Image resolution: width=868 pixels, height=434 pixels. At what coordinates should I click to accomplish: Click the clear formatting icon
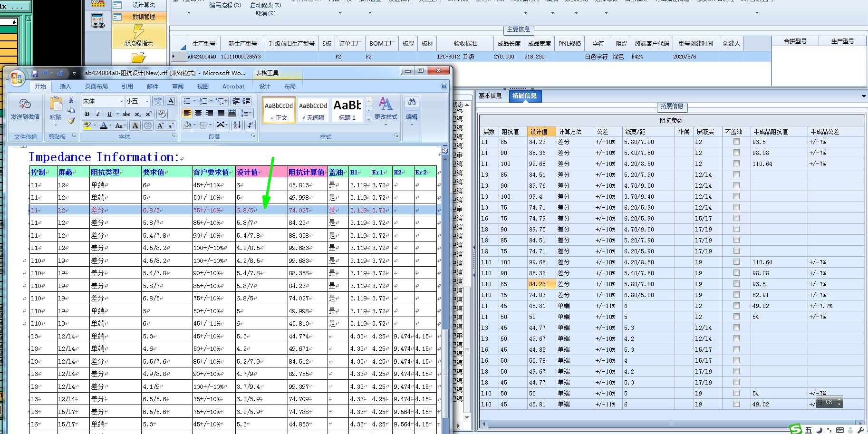click(162, 114)
